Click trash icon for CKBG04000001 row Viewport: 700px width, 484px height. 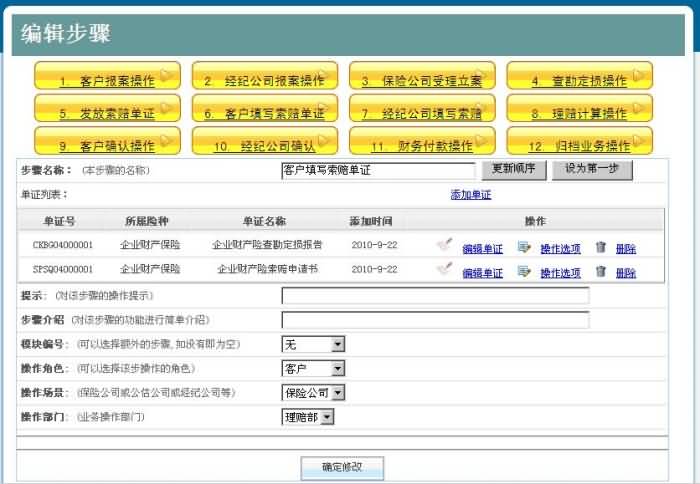(x=600, y=245)
